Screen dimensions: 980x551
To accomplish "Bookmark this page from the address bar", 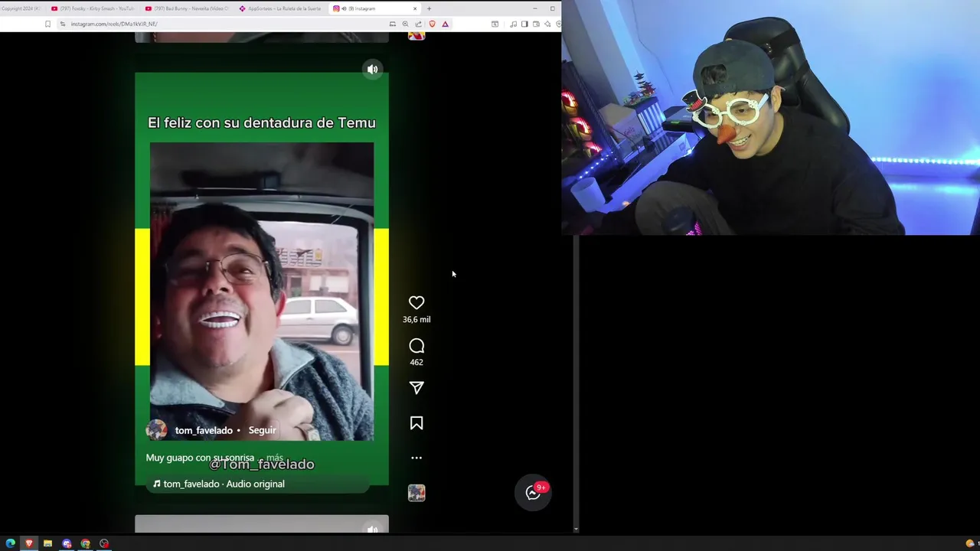I will 47,24.
